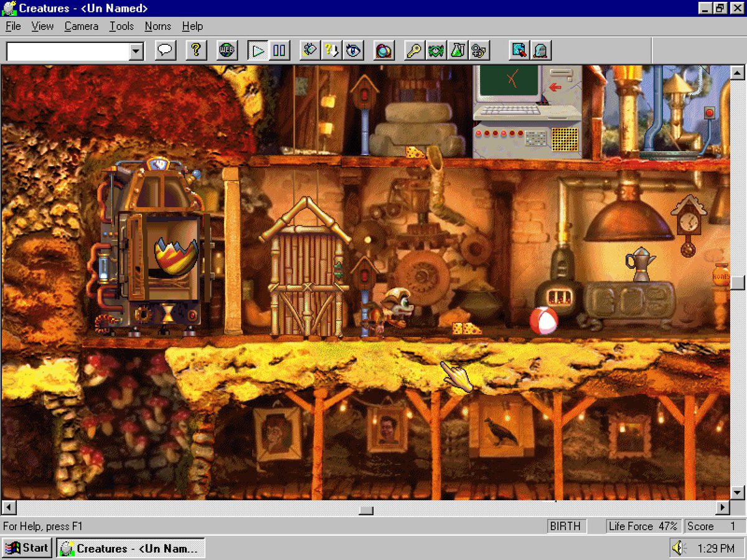Click the Creatures title bar icon

tap(9, 8)
